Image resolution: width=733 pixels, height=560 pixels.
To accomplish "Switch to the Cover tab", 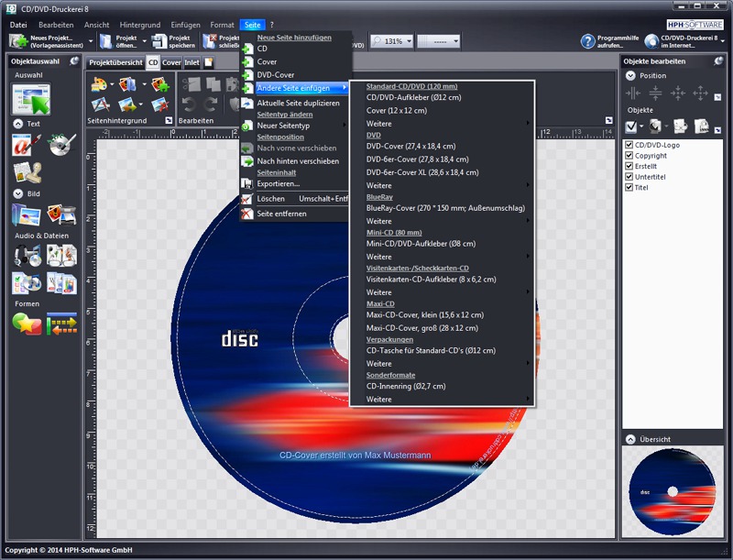I will (x=171, y=62).
